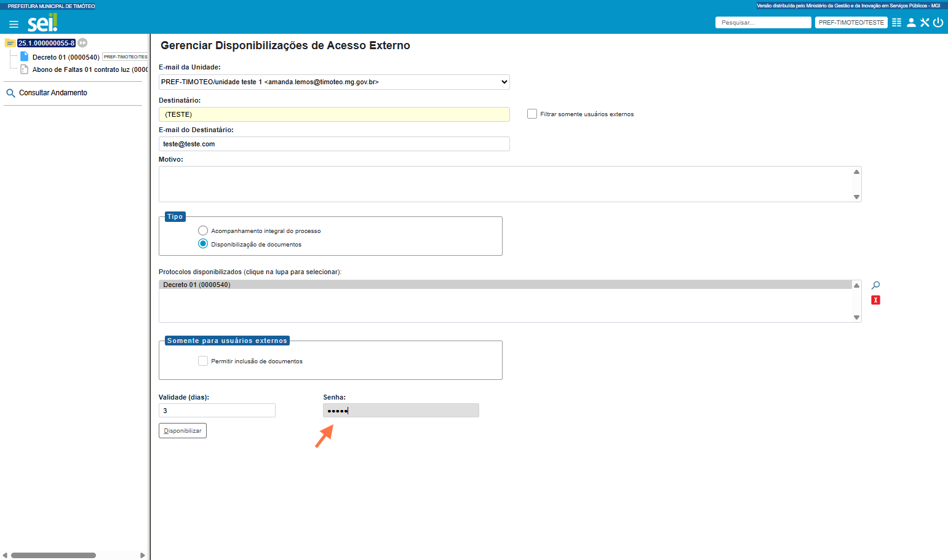Click the left panel horizontal scrollbar

[54, 555]
